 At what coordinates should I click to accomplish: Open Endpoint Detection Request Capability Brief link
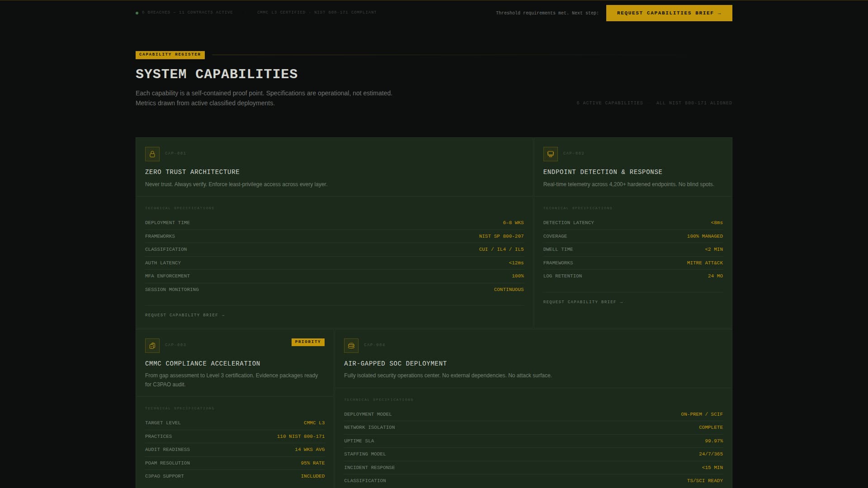pos(583,302)
